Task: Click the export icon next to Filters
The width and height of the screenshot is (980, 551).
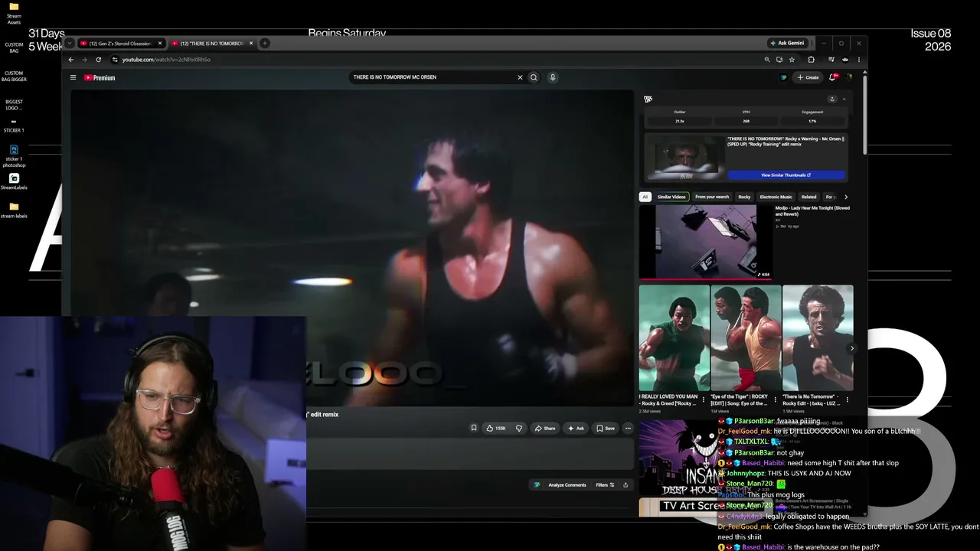Action: coord(626,485)
